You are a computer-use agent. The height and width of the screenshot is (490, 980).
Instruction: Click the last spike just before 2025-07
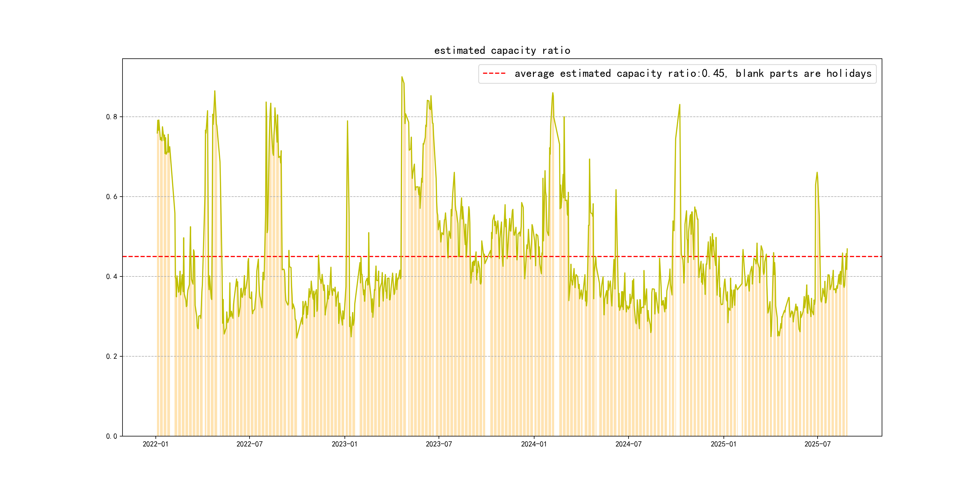(x=817, y=173)
